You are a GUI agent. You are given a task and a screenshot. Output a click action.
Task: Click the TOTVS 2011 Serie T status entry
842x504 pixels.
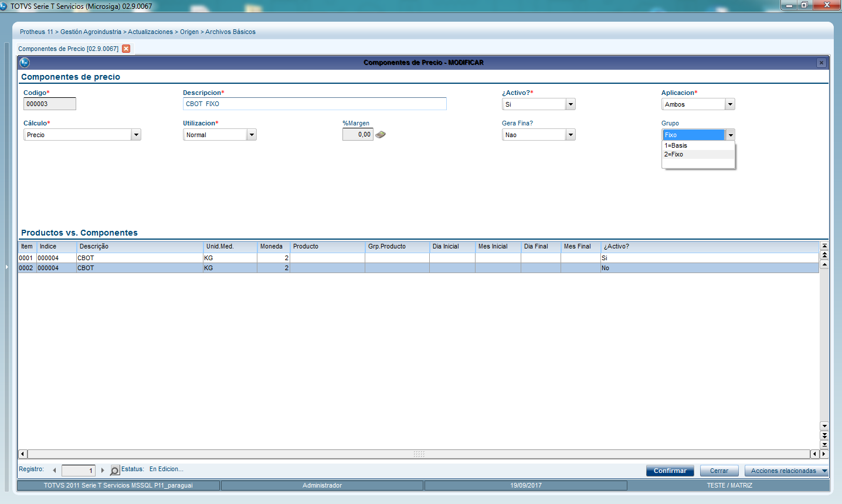[118, 485]
